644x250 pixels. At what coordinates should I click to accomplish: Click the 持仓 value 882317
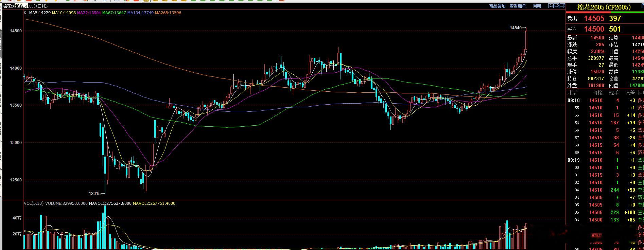596,79
